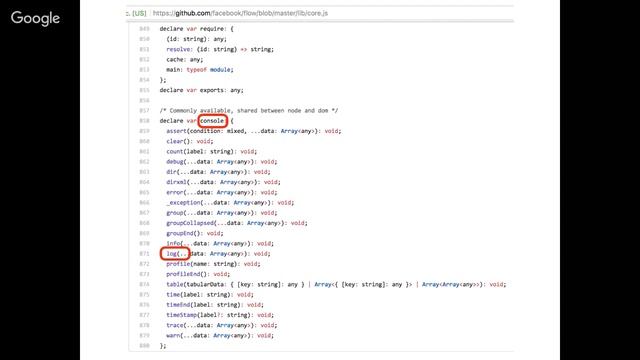The width and height of the screenshot is (640, 360).
Task: Click the 'profileEnd(): void;' line
Action: click(198, 274)
